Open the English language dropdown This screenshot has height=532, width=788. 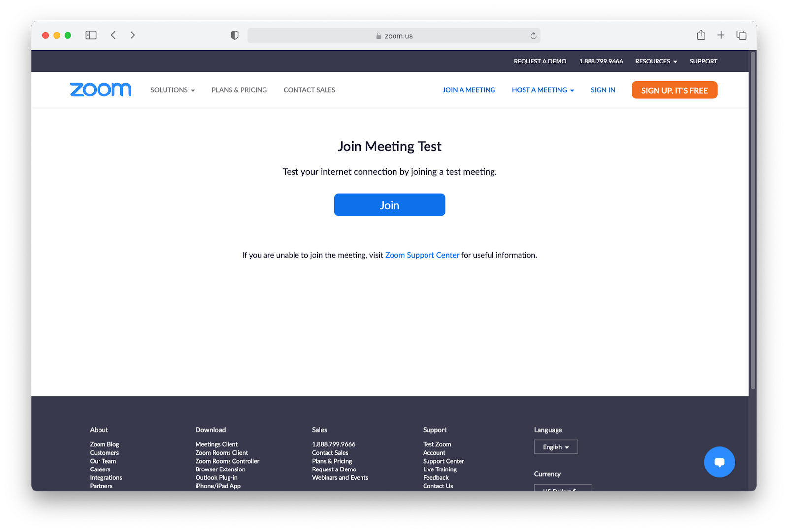tap(556, 447)
